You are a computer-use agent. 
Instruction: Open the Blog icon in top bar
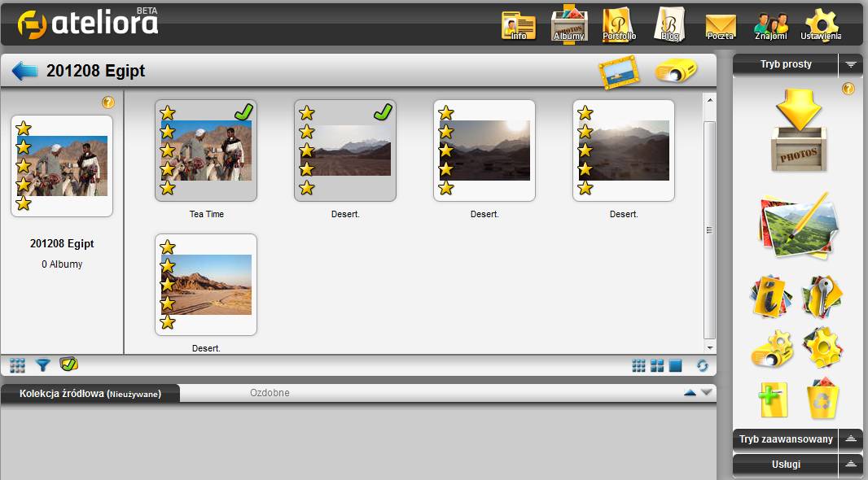[669, 24]
